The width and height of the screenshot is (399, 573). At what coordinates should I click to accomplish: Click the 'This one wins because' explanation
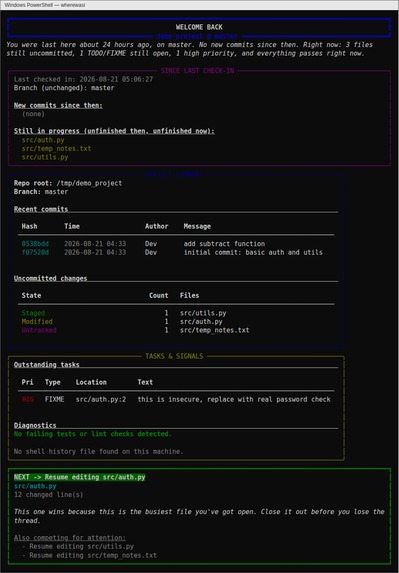click(x=199, y=516)
